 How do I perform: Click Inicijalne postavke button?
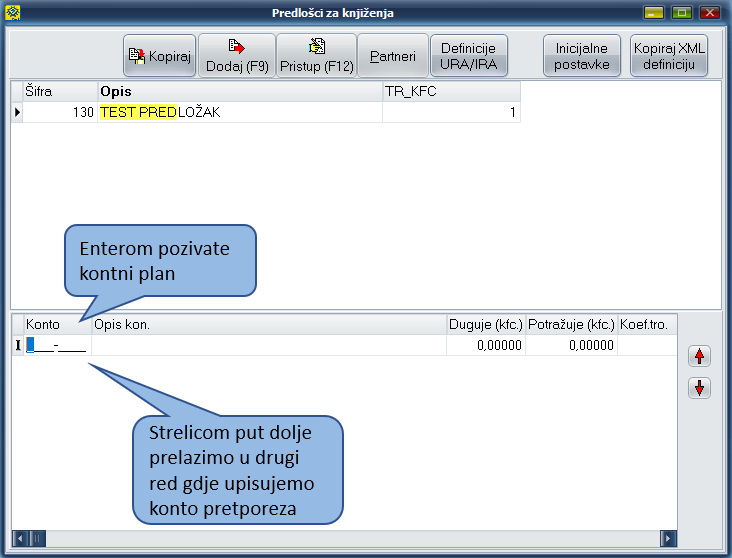tap(580, 56)
